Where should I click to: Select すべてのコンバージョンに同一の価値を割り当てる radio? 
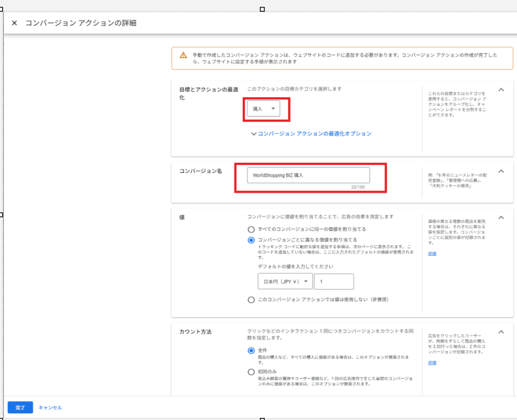(251, 229)
